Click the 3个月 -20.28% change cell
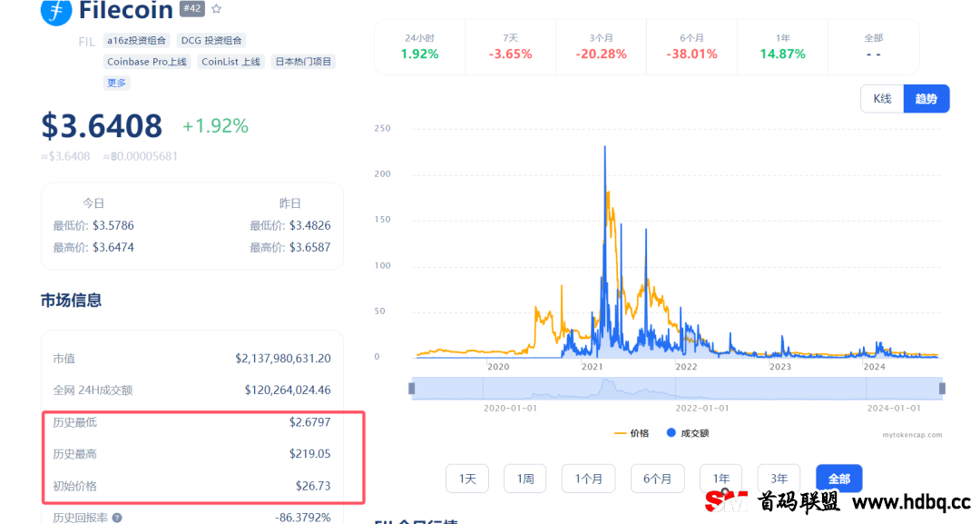Screen dimensions: 980x524 (601, 47)
